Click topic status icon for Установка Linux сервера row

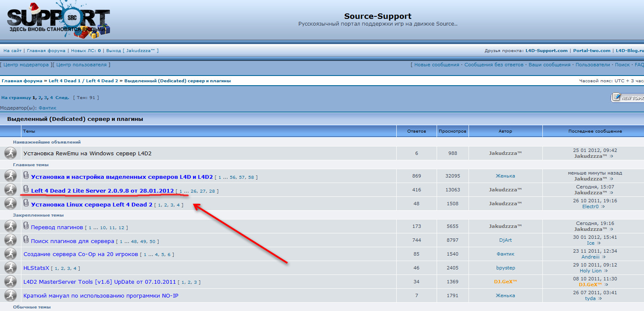tap(10, 204)
